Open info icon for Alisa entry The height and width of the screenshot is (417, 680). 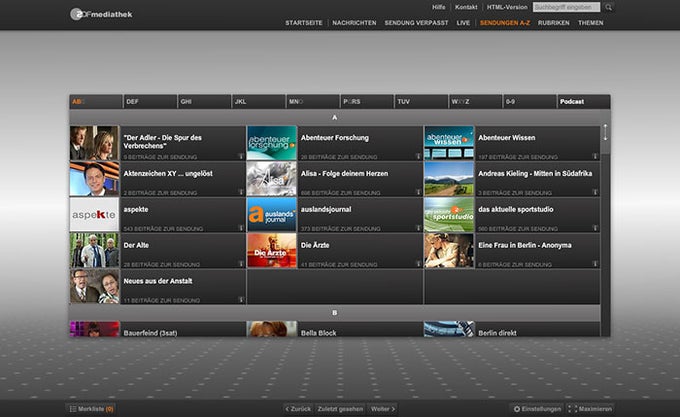pos(418,192)
